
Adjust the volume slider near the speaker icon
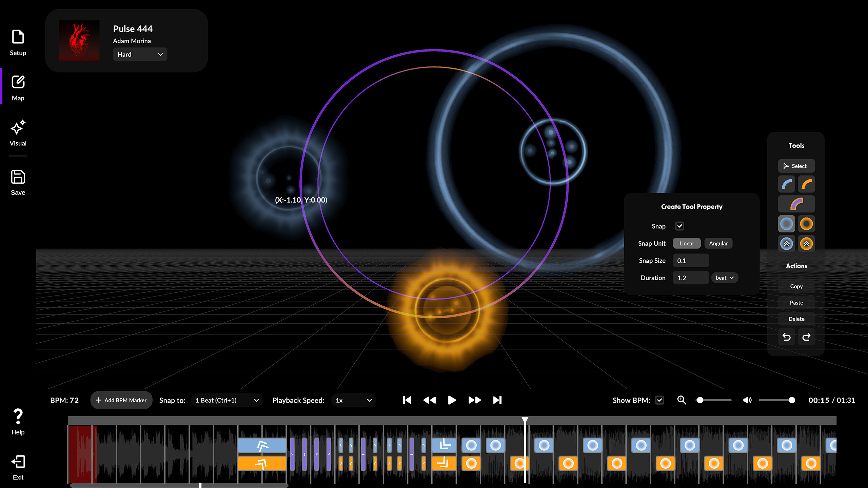(x=776, y=400)
